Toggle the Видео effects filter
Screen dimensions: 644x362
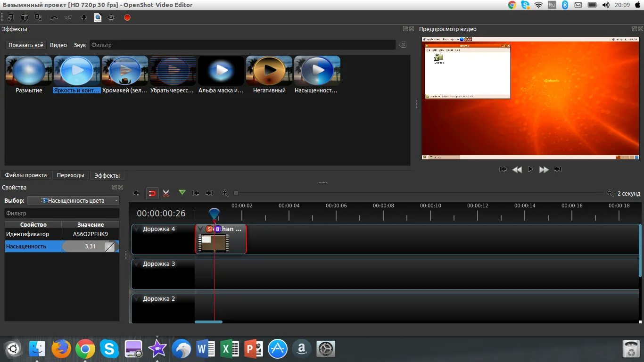pyautogui.click(x=58, y=45)
